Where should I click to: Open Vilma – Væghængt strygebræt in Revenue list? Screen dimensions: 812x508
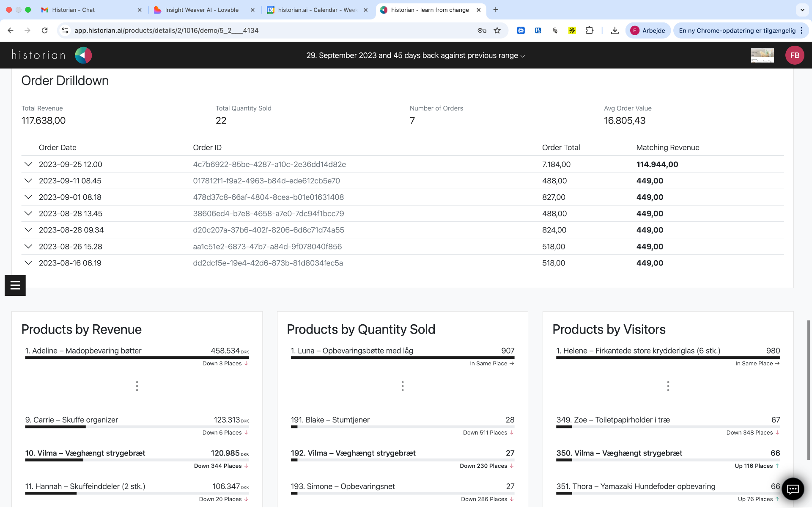(x=85, y=453)
